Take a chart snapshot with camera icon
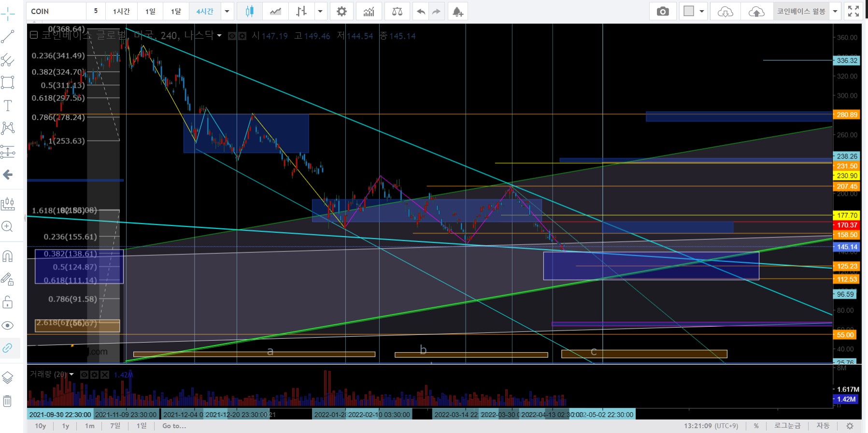 [663, 11]
